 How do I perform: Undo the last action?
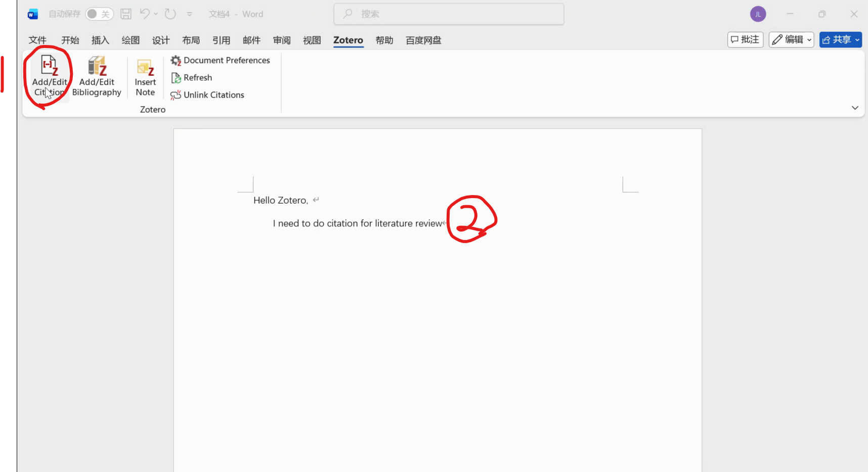tap(145, 14)
